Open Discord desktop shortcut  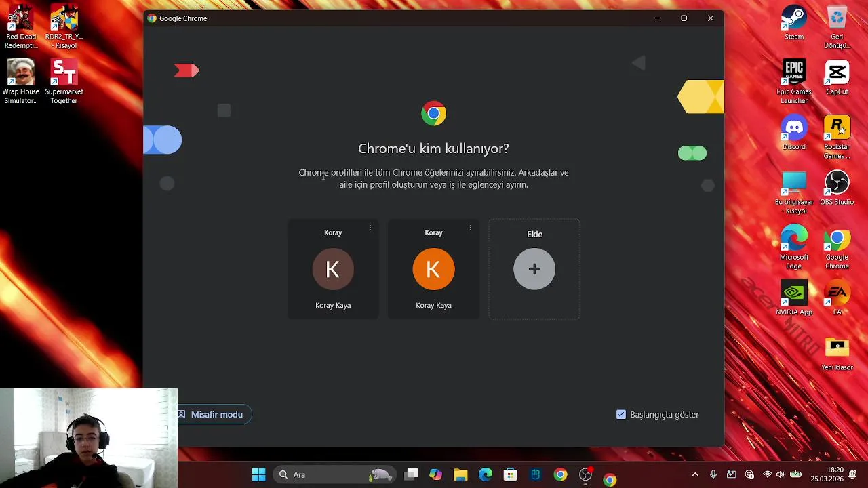pyautogui.click(x=794, y=133)
